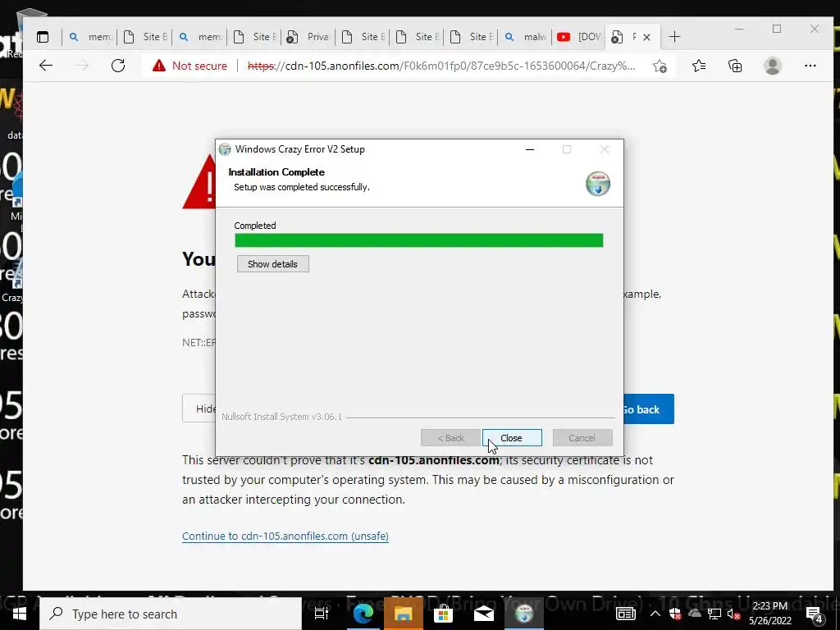Open the Collections panel

tap(735, 66)
